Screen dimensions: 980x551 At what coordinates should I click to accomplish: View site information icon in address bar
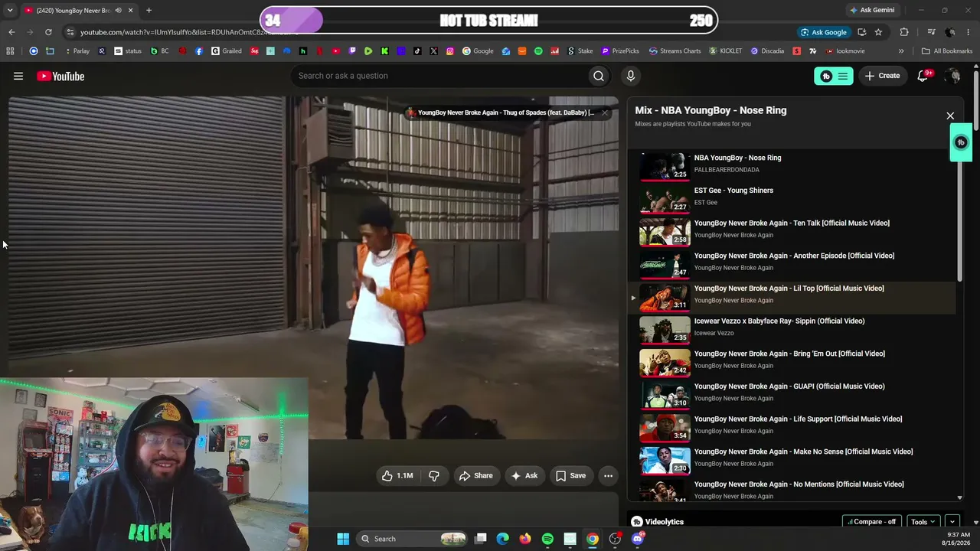coord(70,32)
